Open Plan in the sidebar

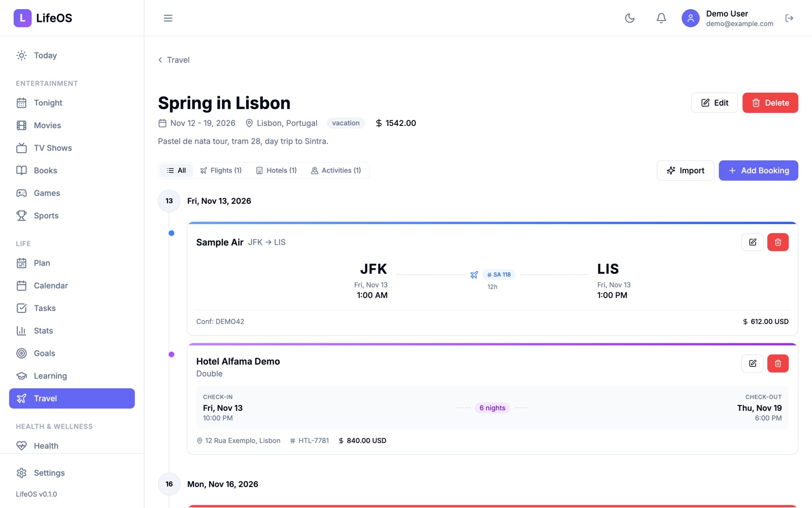click(x=72, y=263)
